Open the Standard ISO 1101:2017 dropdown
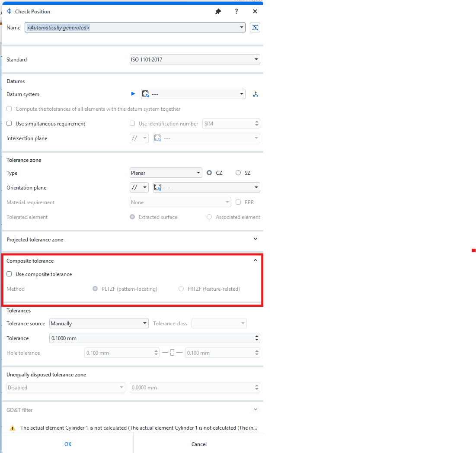Image resolution: width=476 pixels, height=453 pixels. click(x=195, y=60)
